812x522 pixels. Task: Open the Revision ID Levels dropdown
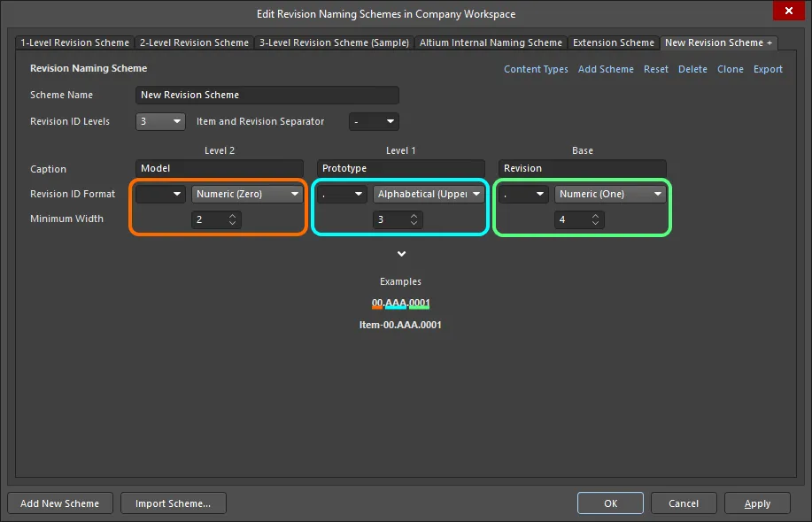160,121
